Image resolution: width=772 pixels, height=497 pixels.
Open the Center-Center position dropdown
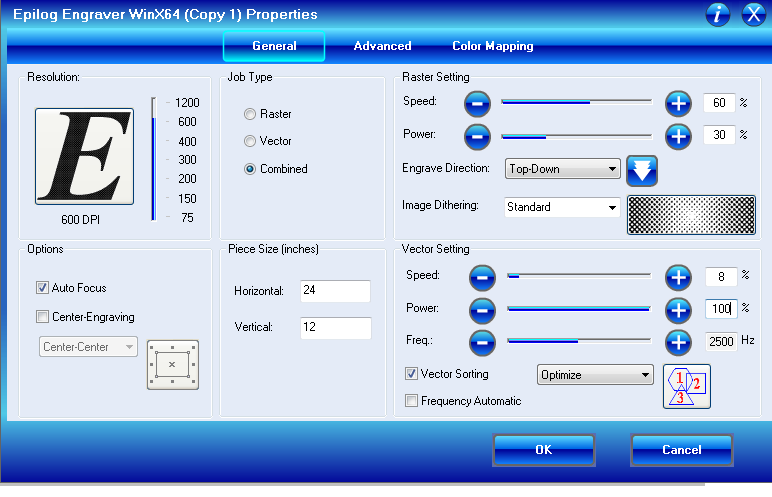(x=88, y=347)
